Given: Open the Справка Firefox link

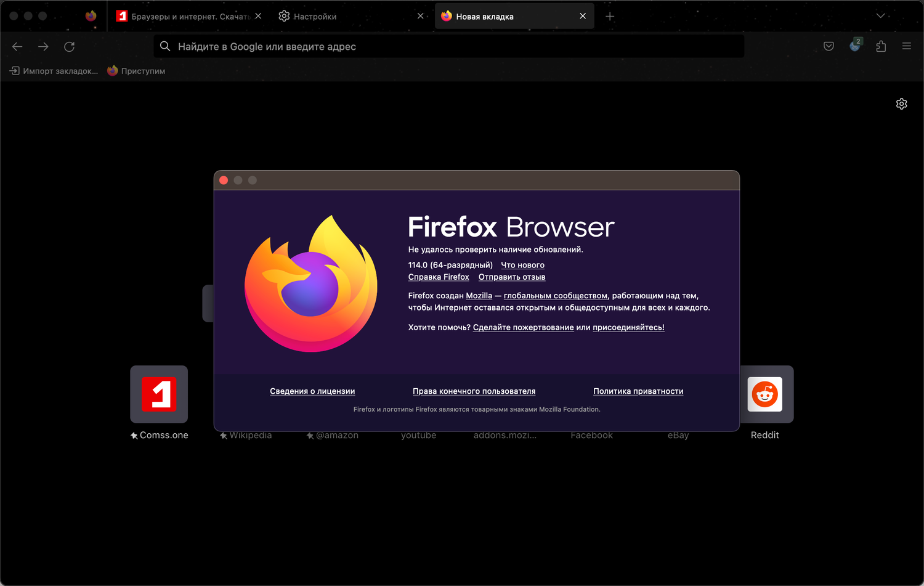Looking at the screenshot, I should 439,277.
